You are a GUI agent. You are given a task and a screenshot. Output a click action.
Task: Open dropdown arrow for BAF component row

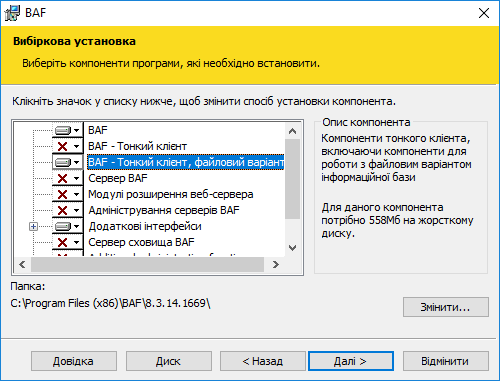tap(77, 130)
